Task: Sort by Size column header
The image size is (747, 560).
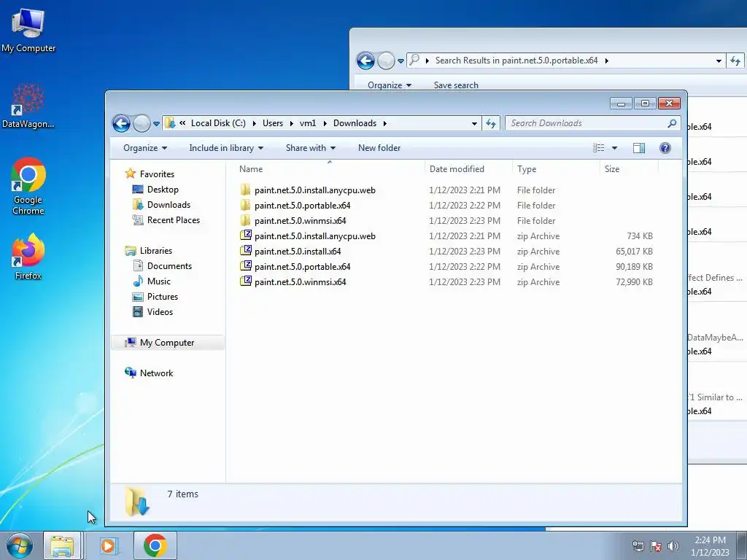Action: click(x=629, y=169)
